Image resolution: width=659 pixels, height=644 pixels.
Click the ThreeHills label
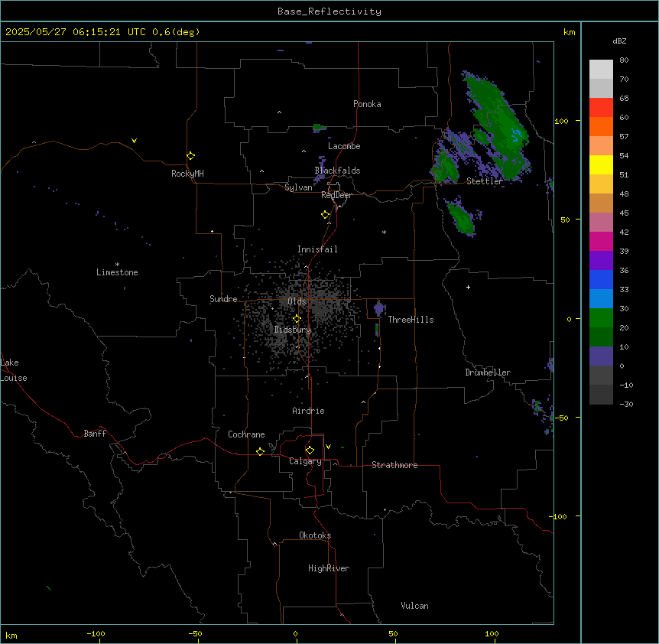coord(411,320)
